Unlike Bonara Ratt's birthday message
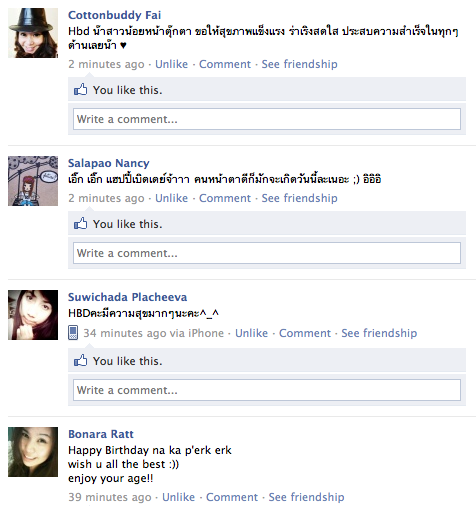This screenshot has width=476, height=506. pos(178,497)
